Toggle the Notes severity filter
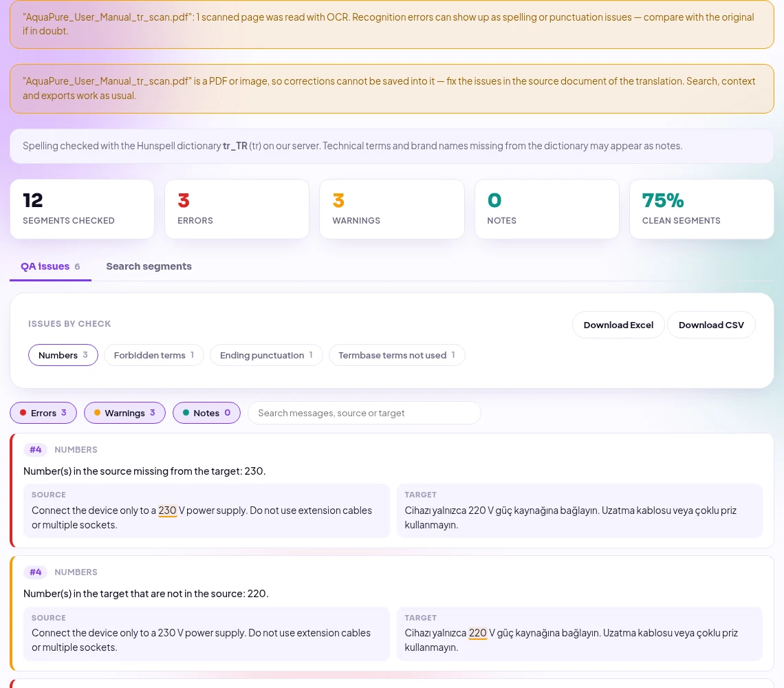This screenshot has height=688, width=784. tap(206, 413)
